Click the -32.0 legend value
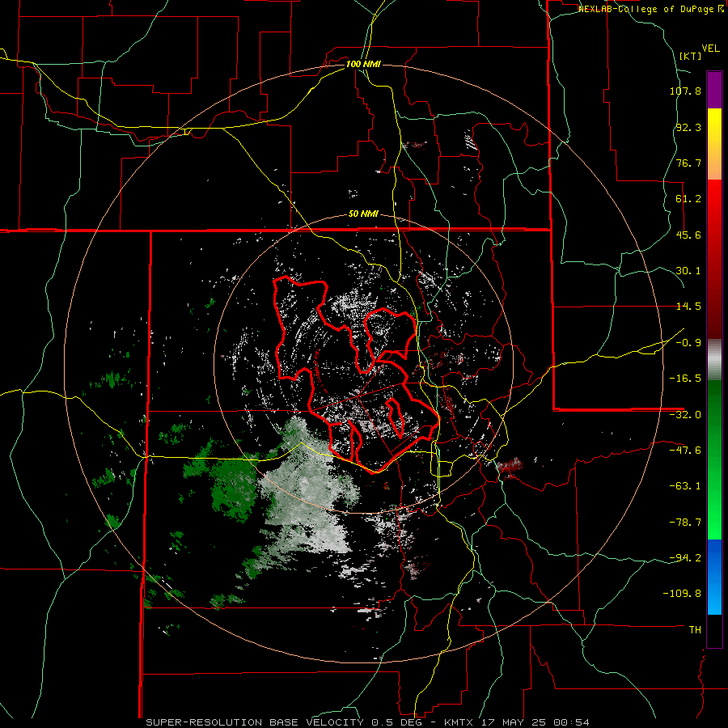Image resolution: width=728 pixels, height=728 pixels. pyautogui.click(x=685, y=415)
